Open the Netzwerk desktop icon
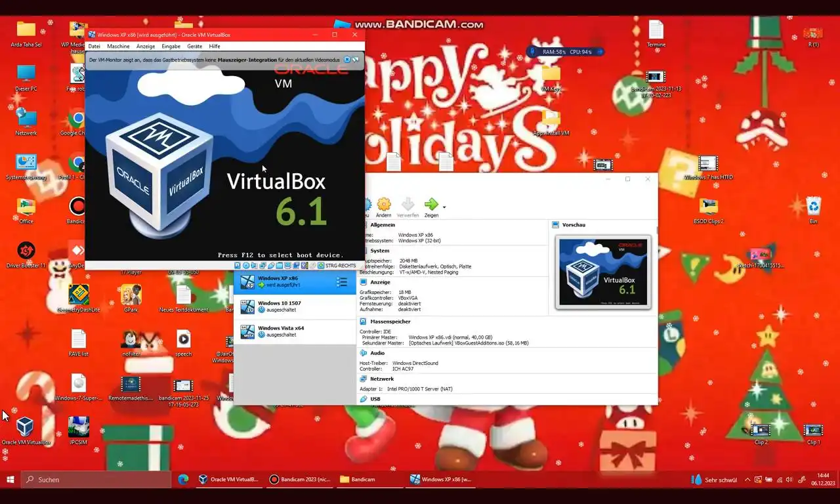Screen dimensions: 840x504 [x=26, y=123]
